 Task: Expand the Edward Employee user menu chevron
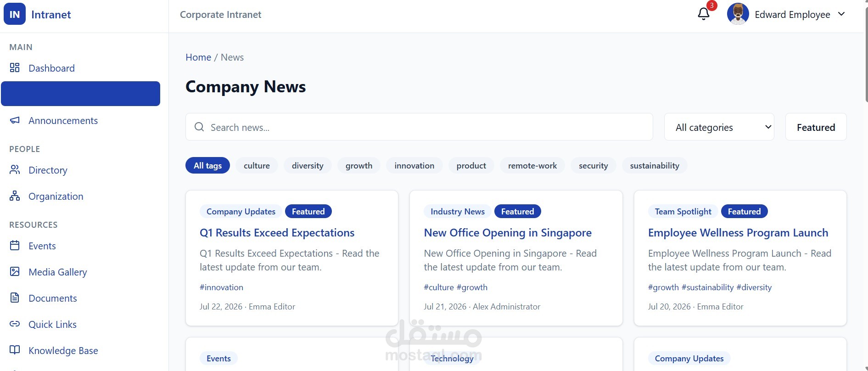point(841,14)
